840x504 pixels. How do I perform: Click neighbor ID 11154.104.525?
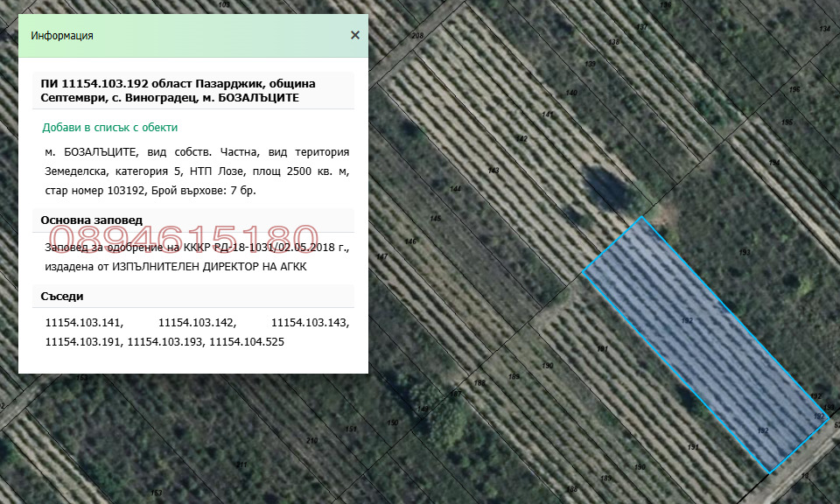coord(247,342)
